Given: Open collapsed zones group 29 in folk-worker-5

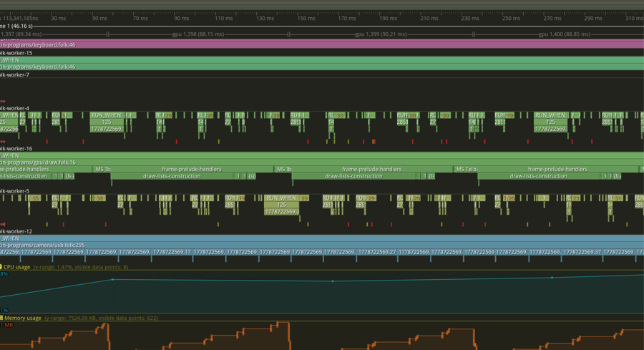Looking at the screenshot, I should pos(371,198).
